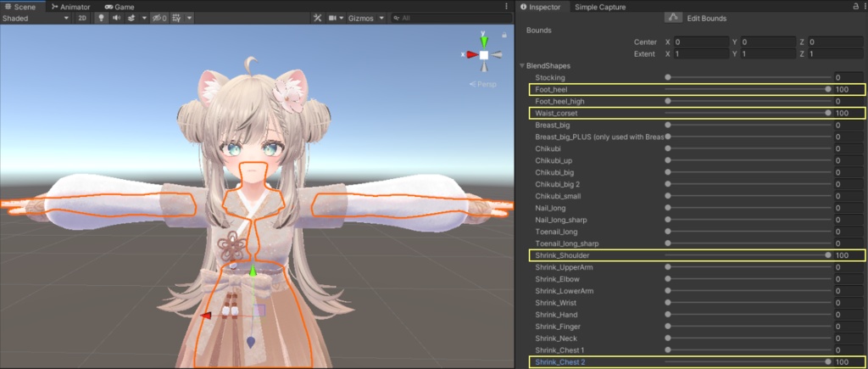Open the Shaded draw mode dropdown

(36, 18)
